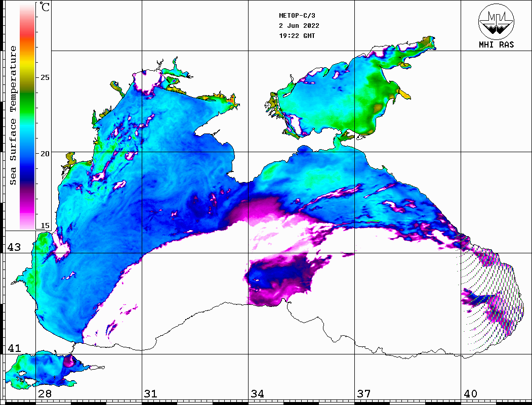Click the MHI RAS circular logo
Viewport: 532px width, 405px height.
496,21
